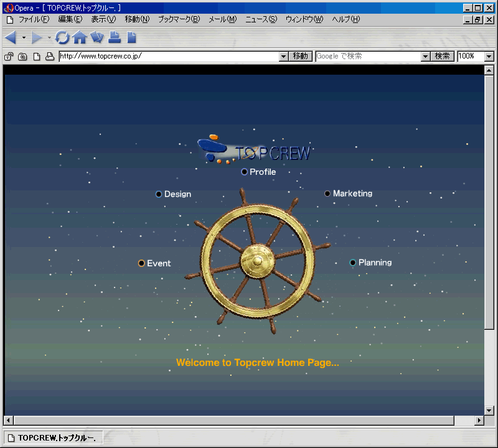This screenshot has width=498, height=448.
Task: Open the Forward history dropdown arrow
Action: 49,37
